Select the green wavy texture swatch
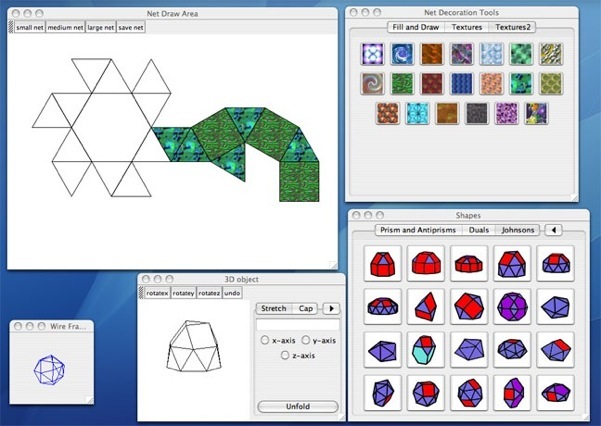The image size is (601, 426). click(x=402, y=83)
